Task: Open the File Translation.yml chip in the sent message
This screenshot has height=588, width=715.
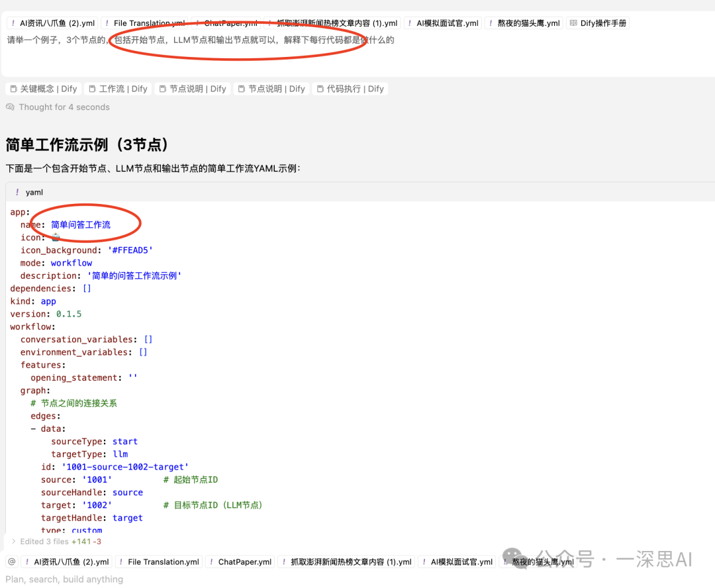Action: point(144,23)
